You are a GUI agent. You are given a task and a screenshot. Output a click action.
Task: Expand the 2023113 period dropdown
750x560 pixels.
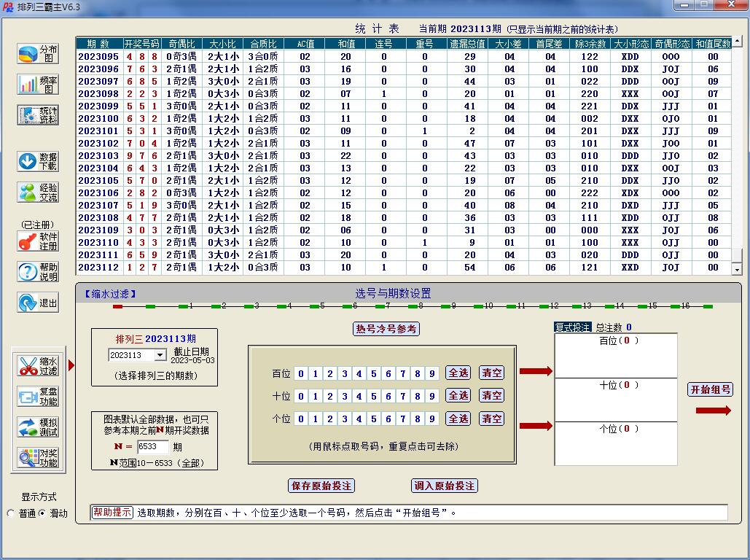160,355
